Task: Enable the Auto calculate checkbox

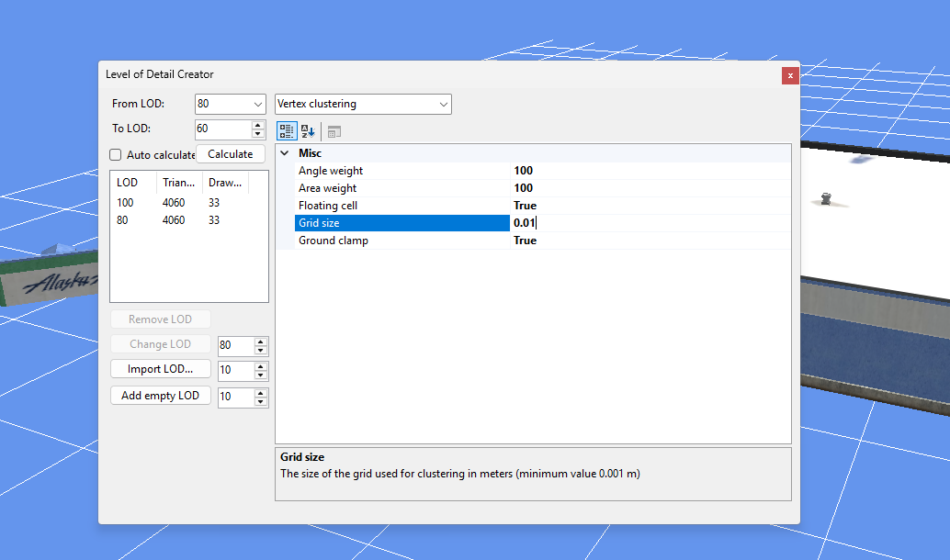Action: click(114, 154)
